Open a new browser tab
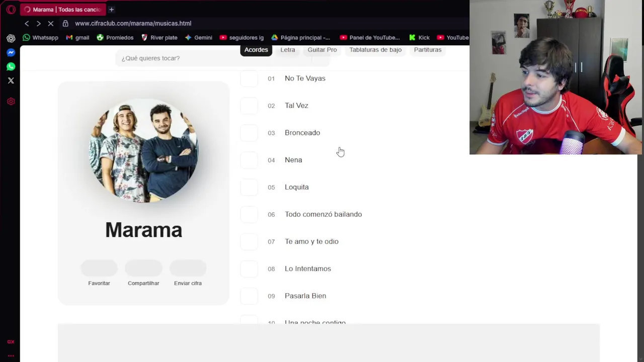This screenshot has height=362, width=644. [111, 10]
